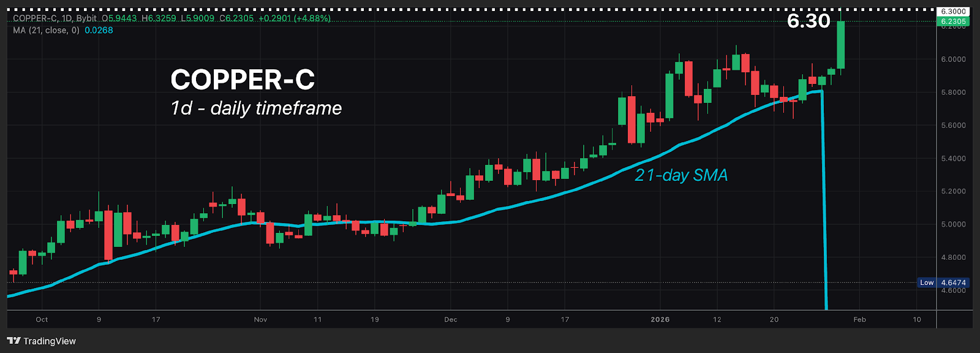Click the 5.2000 price axis tick
The height and width of the screenshot is (353, 980).
954,191
